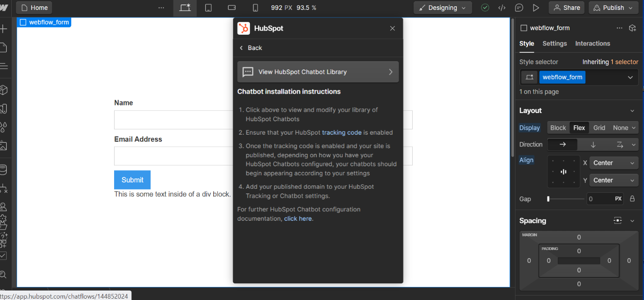644x300 pixels.
Task: Open the Add Elements panel plus icon
Action: click(3, 29)
